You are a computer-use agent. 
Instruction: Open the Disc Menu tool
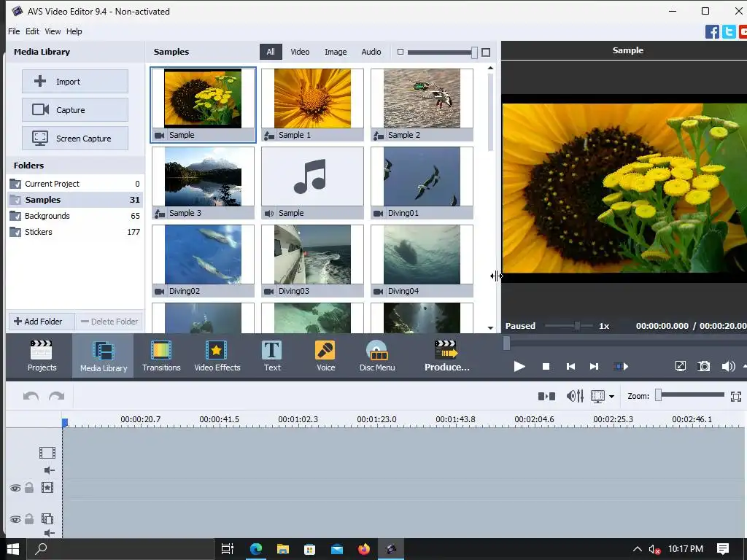(377, 356)
